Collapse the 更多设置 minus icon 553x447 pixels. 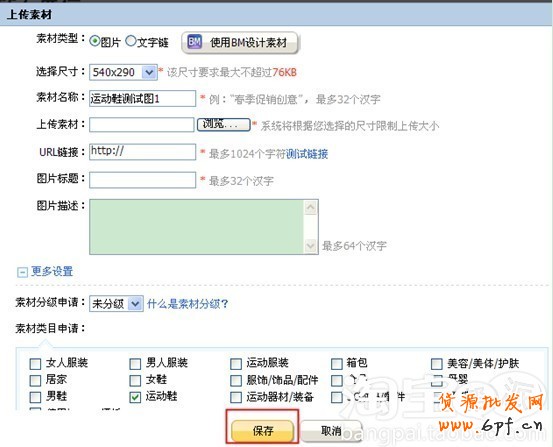(x=22, y=272)
